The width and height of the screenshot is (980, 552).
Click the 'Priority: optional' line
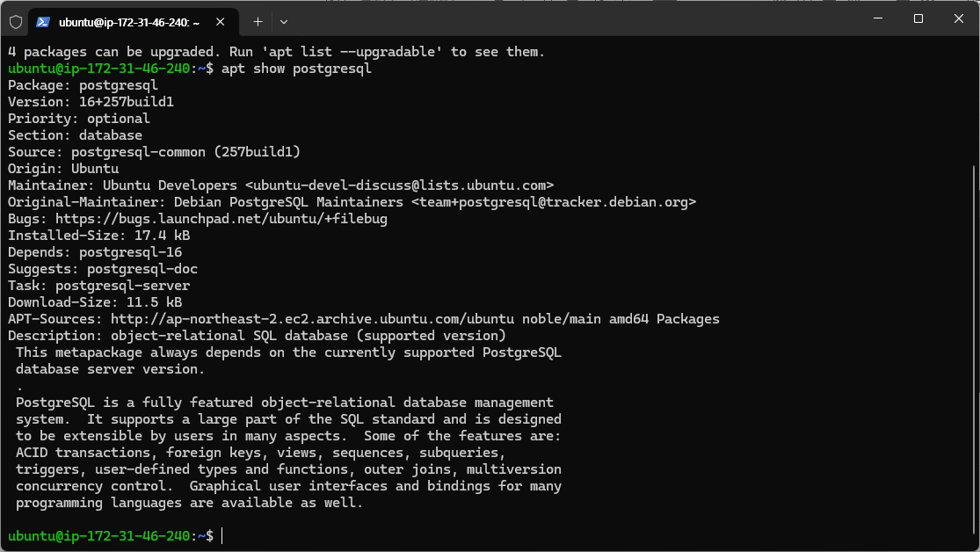(x=79, y=119)
